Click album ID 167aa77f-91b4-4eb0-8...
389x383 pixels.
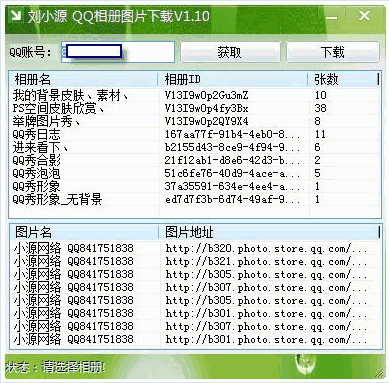pyautogui.click(x=232, y=134)
